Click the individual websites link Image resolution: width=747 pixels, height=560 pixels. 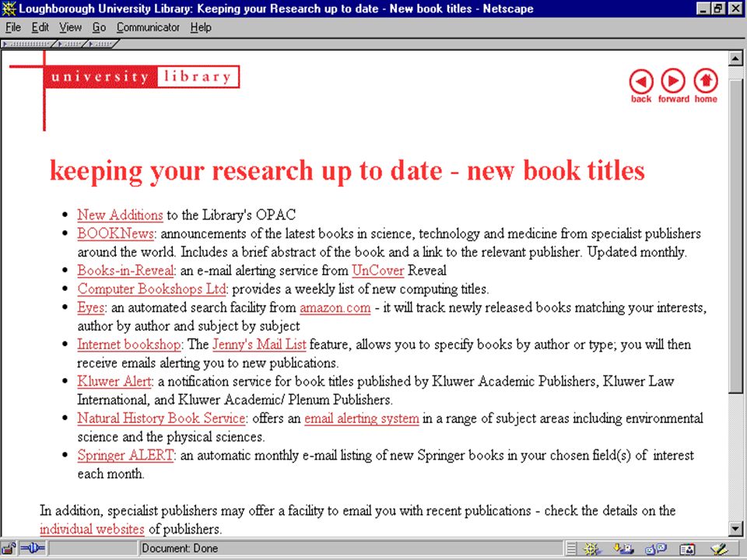[92, 529]
